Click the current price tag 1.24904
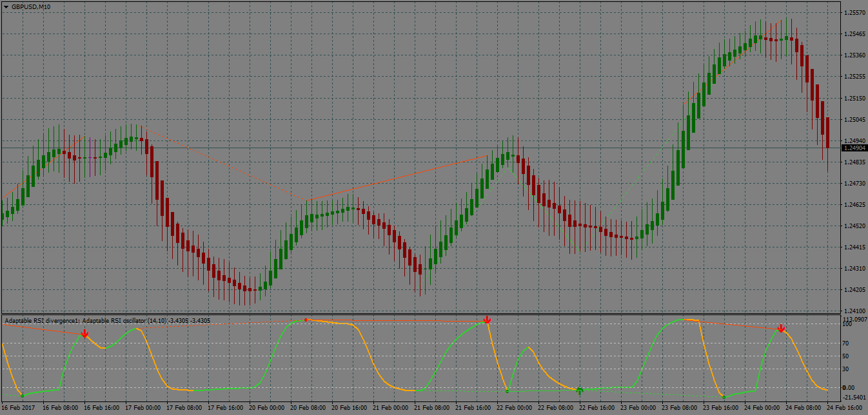This screenshot has width=868, height=415. click(x=854, y=148)
